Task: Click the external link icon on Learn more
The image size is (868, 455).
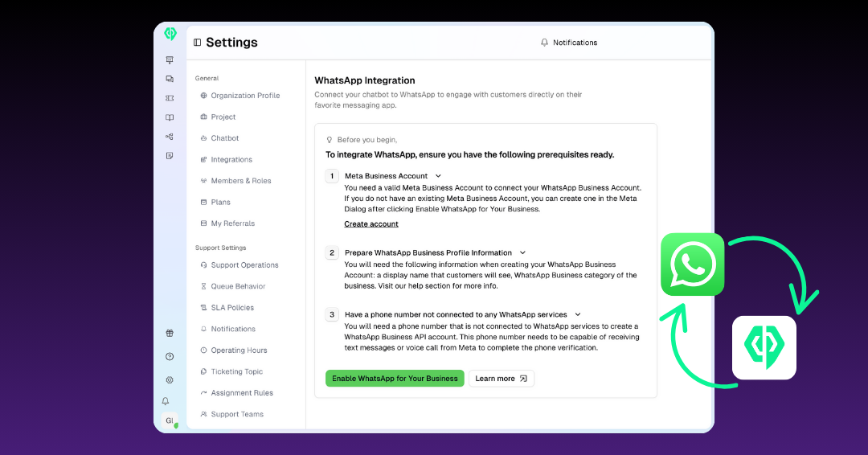Action: [523, 379]
